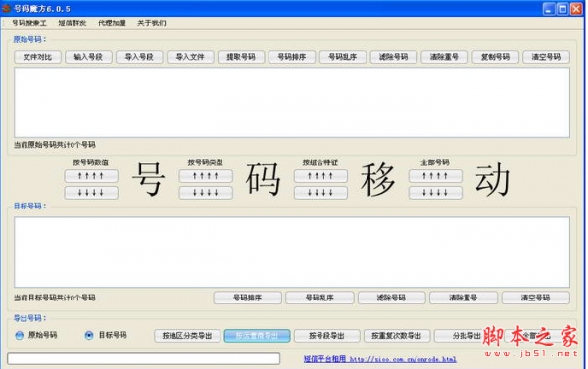The width and height of the screenshot is (588, 369).
Task: Click the down-arrows button under 按号码类型
Action: click(x=206, y=193)
